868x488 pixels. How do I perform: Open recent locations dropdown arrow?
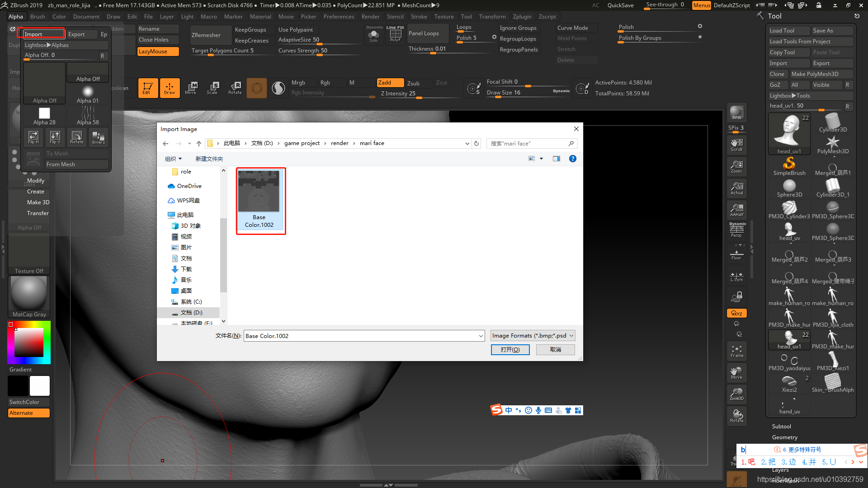coord(189,144)
